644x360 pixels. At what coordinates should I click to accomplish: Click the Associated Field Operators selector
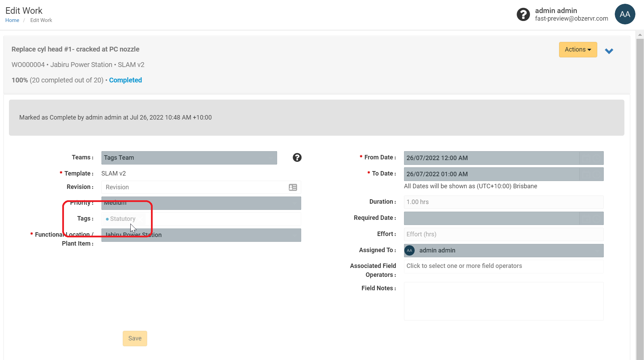click(504, 266)
